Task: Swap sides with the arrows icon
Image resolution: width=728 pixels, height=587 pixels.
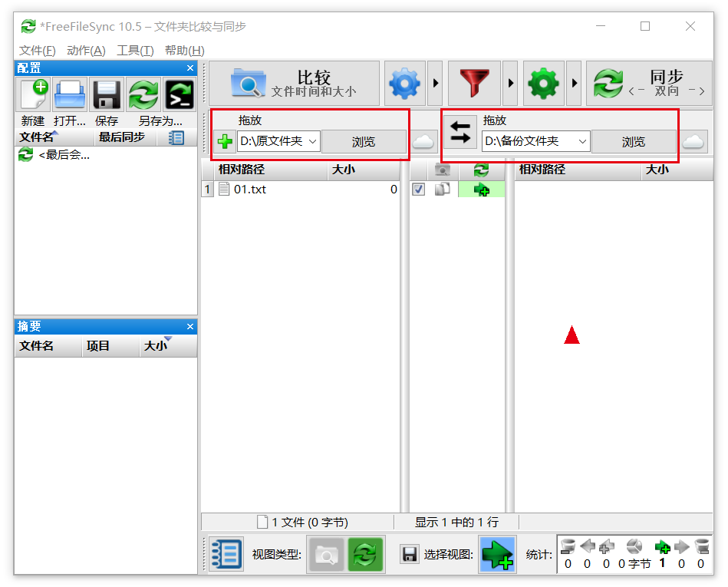Action: 460,132
